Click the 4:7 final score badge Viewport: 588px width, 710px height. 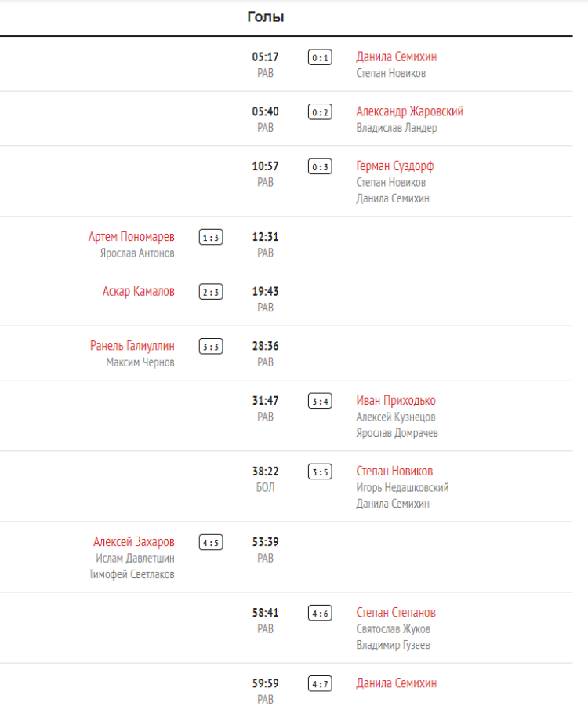tap(320, 684)
